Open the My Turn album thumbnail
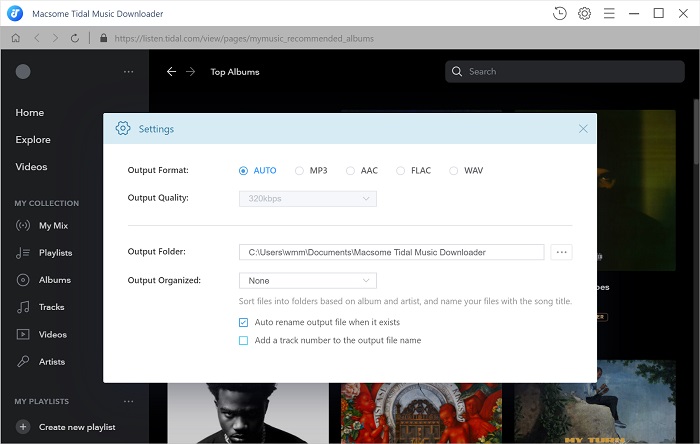Image resolution: width=700 pixels, height=444 pixels. pos(595,402)
